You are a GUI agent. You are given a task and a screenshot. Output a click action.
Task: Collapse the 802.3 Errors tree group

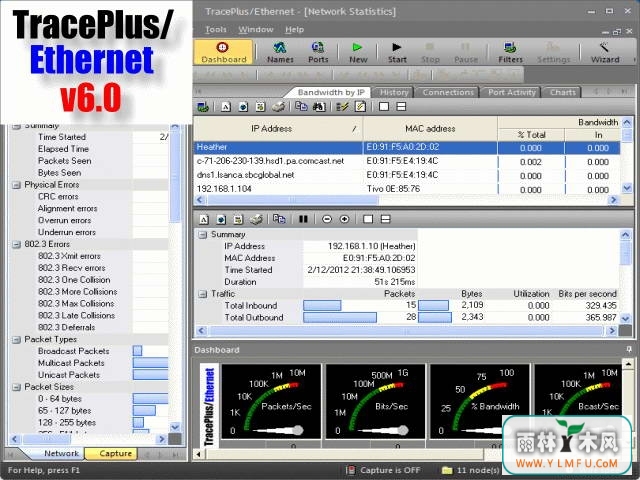tap(16, 244)
